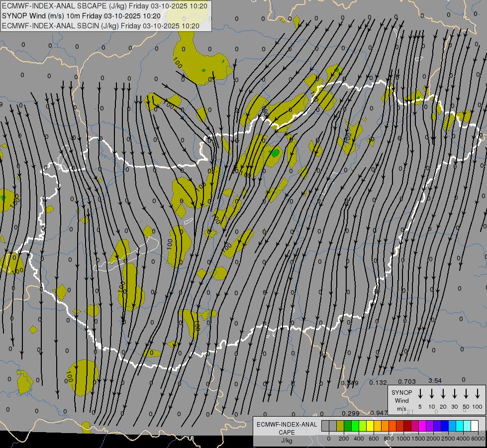
Task: Click the 6000 tick label on the CAPE scale
Action: pos(478,439)
